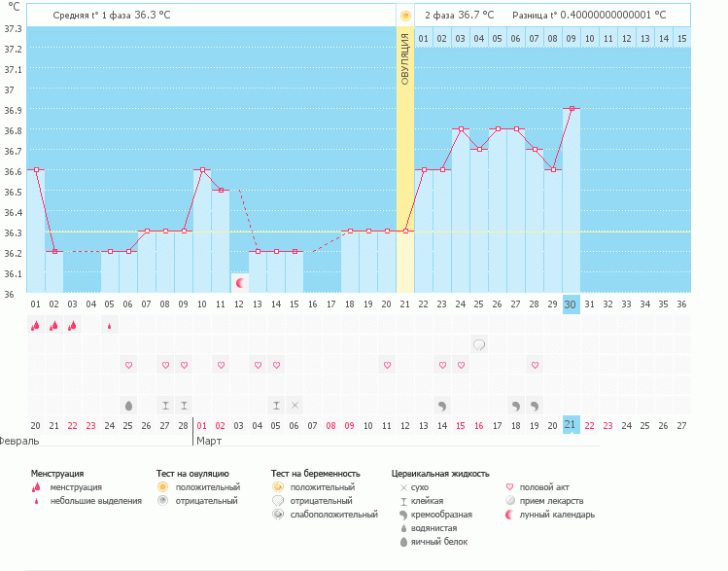The width and height of the screenshot is (728, 571).
Task: Click the sticky fluid icon on cycle day 08
Action: coord(165,405)
